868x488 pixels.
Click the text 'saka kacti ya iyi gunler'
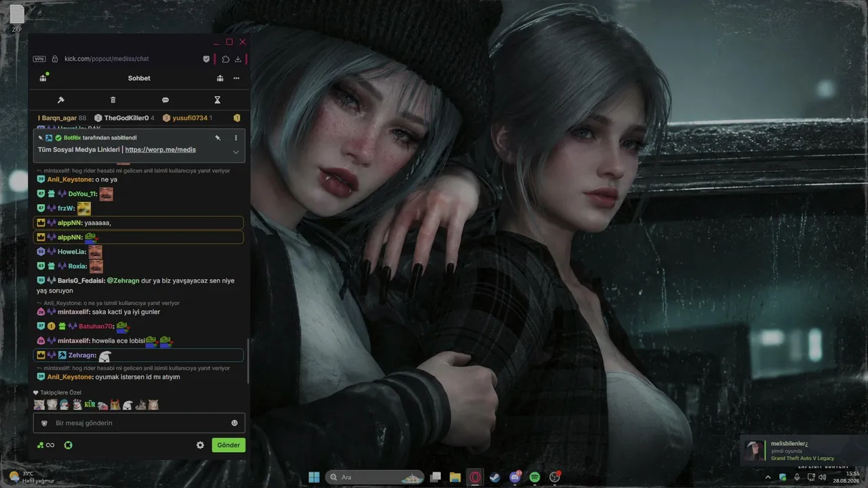(126, 312)
